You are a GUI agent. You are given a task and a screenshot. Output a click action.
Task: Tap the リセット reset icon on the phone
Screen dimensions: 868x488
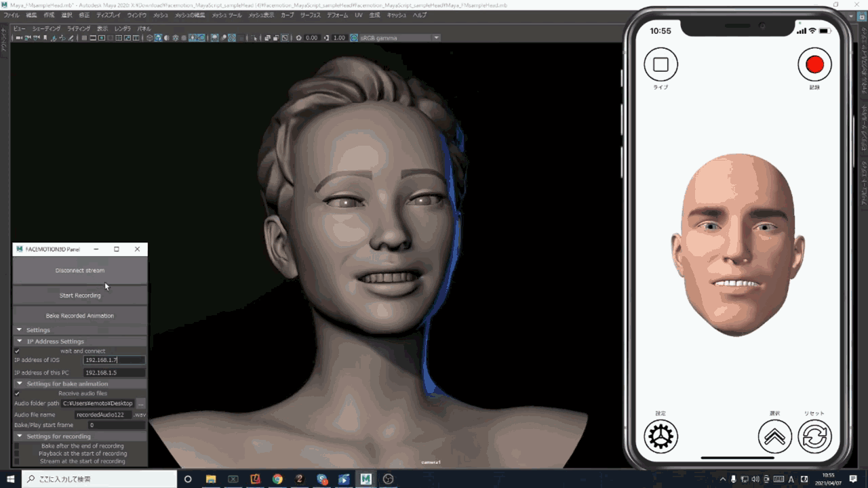click(814, 437)
